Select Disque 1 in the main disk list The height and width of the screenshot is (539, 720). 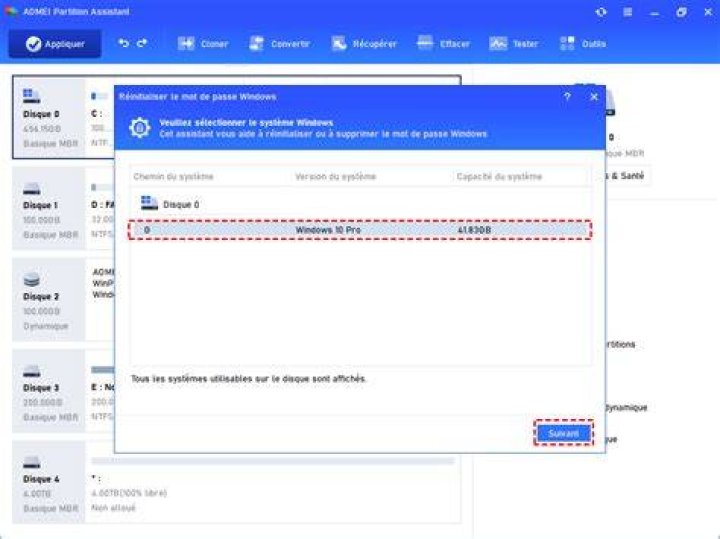(x=50, y=208)
